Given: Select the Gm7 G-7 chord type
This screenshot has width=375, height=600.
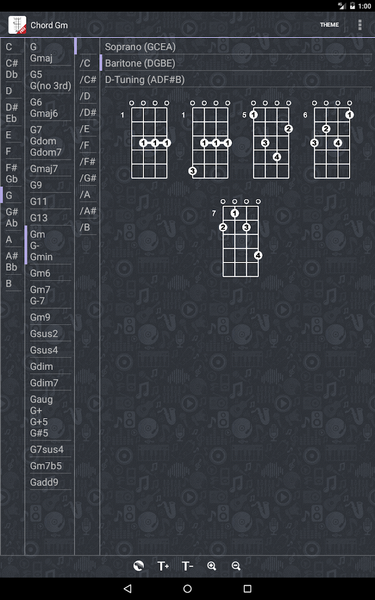Looking at the screenshot, I should click(50, 295).
